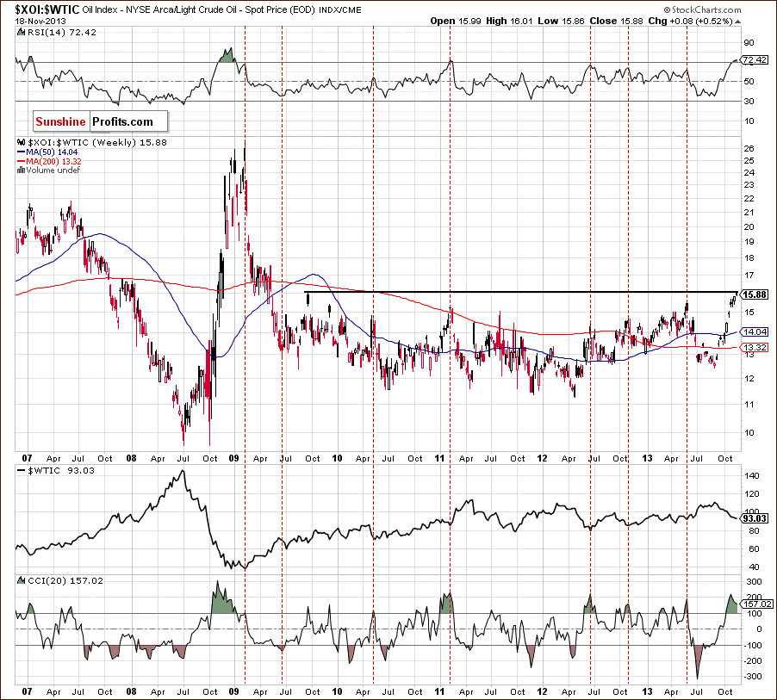Click the 'MA(50) 14.04' legend text
The image size is (777, 700).
coord(52,152)
